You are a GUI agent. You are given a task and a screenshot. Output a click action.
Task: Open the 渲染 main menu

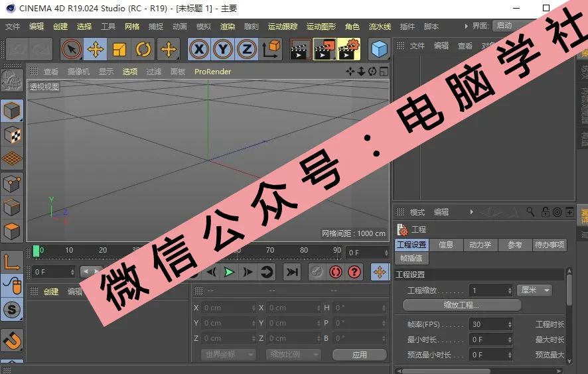point(228,27)
